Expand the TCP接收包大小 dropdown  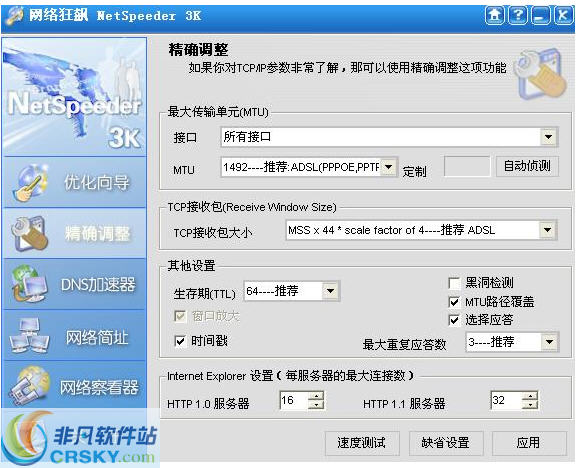click(548, 230)
